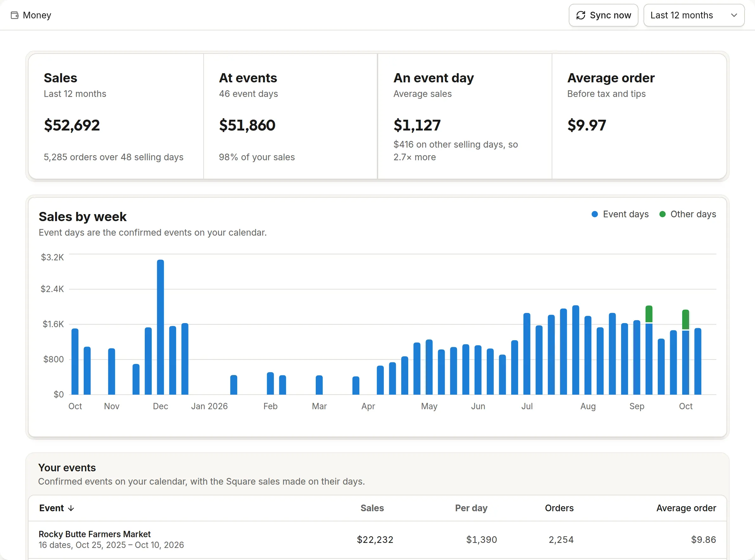Screen dimensions: 755x560
Task: Sort by the Orders column header
Action: [x=559, y=508]
